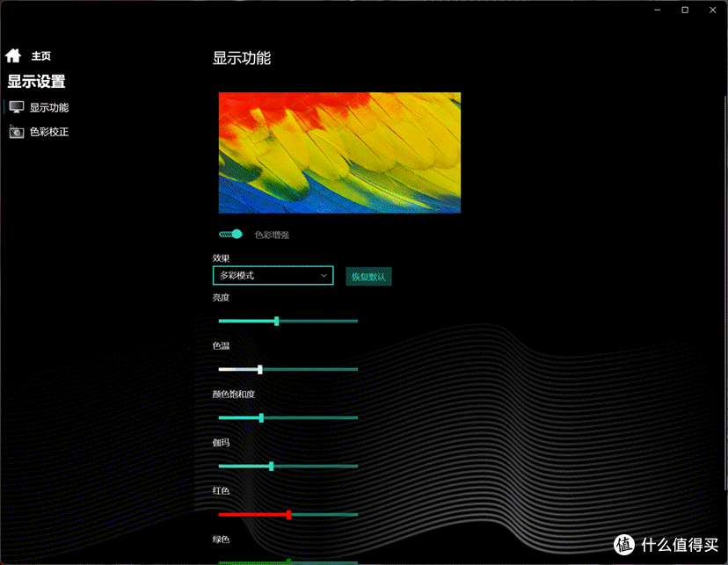Click the feather preview image
The height and width of the screenshot is (565, 728).
(339, 153)
